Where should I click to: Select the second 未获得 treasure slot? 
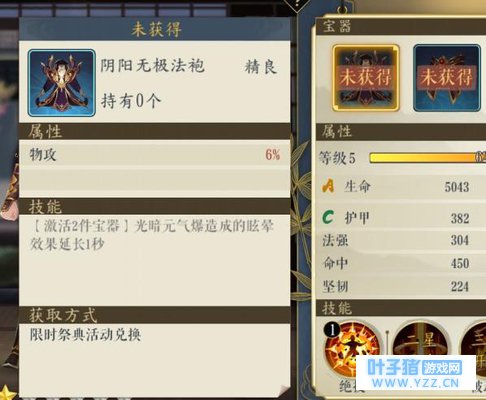(447, 78)
